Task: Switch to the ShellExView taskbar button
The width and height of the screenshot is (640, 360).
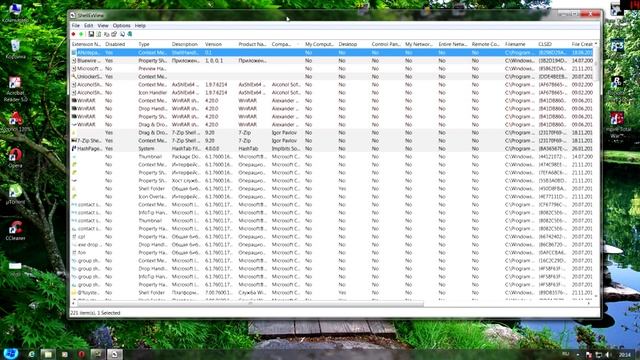Action: 115,354
